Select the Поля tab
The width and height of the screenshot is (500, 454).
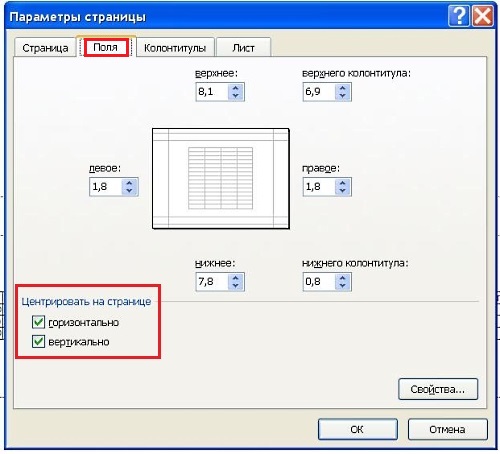[x=106, y=47]
